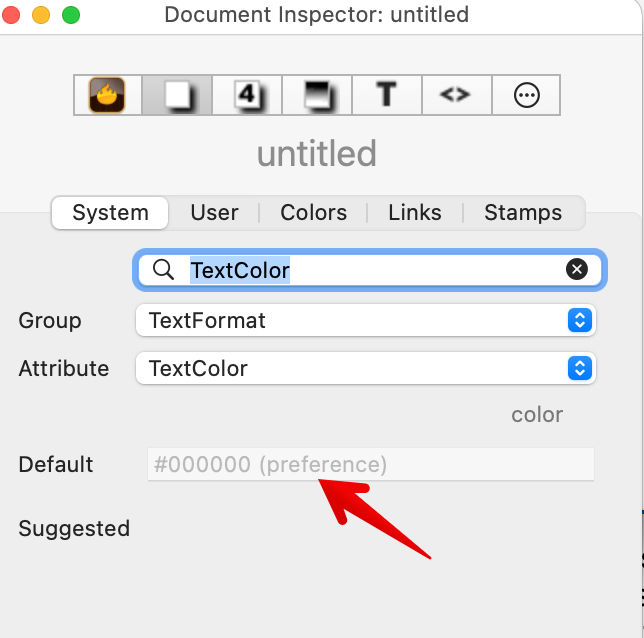Click the Default value field showing #000000

click(370, 465)
